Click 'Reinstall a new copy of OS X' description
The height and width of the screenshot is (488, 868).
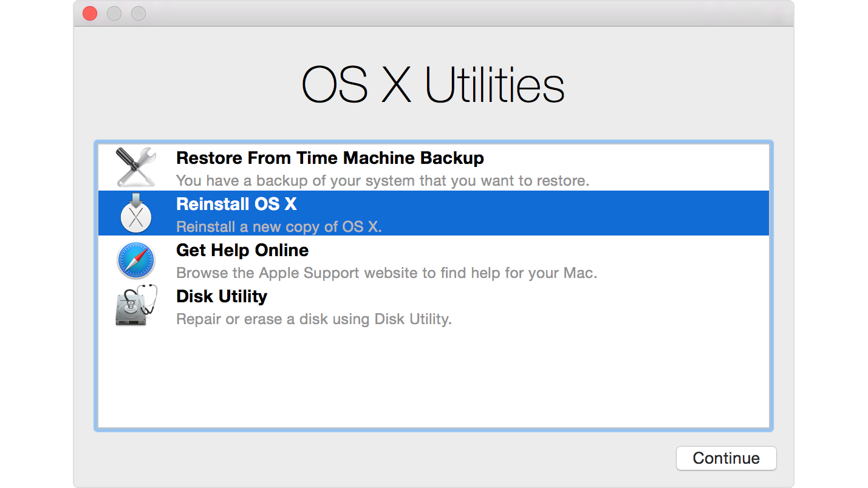[x=279, y=227]
